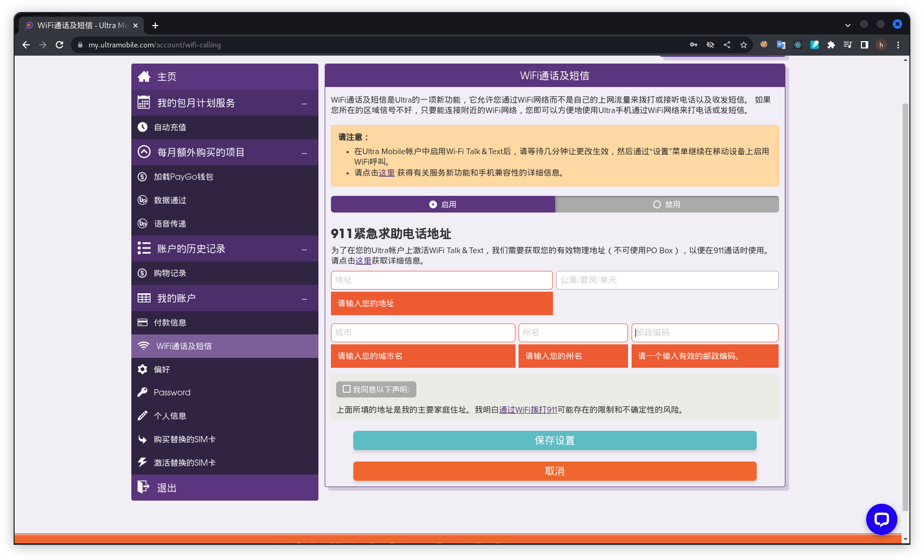The height and width of the screenshot is (560, 924).
Task: Click the 州名 input field
Action: [573, 332]
